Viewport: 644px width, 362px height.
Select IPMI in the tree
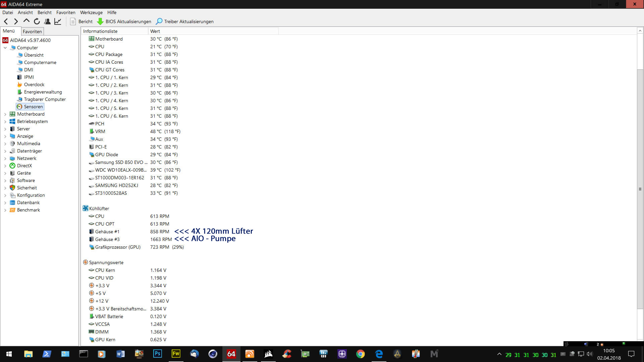[x=29, y=77]
